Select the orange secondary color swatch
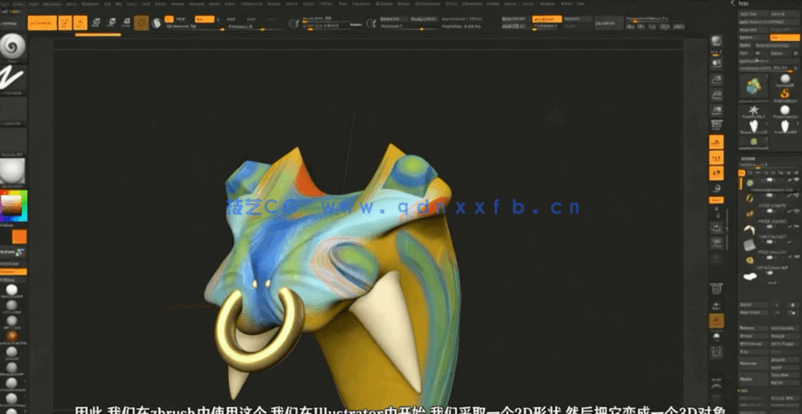The width and height of the screenshot is (802, 414). click(19, 236)
